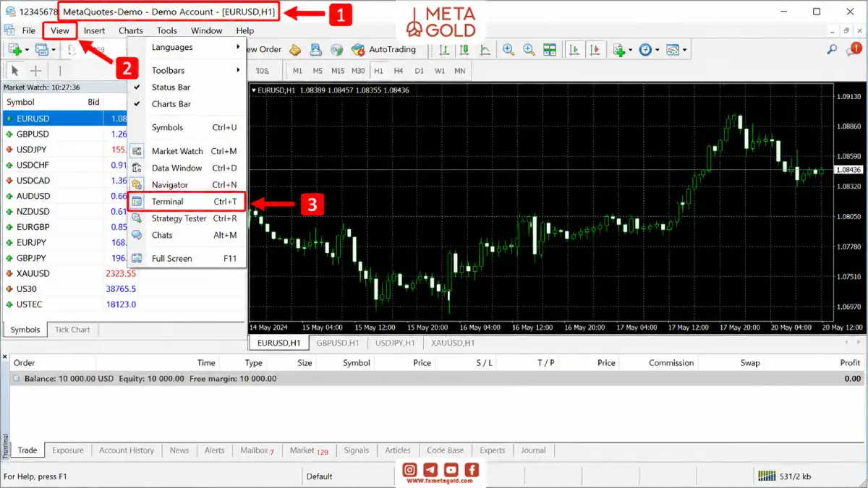Select the crosshair tool

click(35, 71)
